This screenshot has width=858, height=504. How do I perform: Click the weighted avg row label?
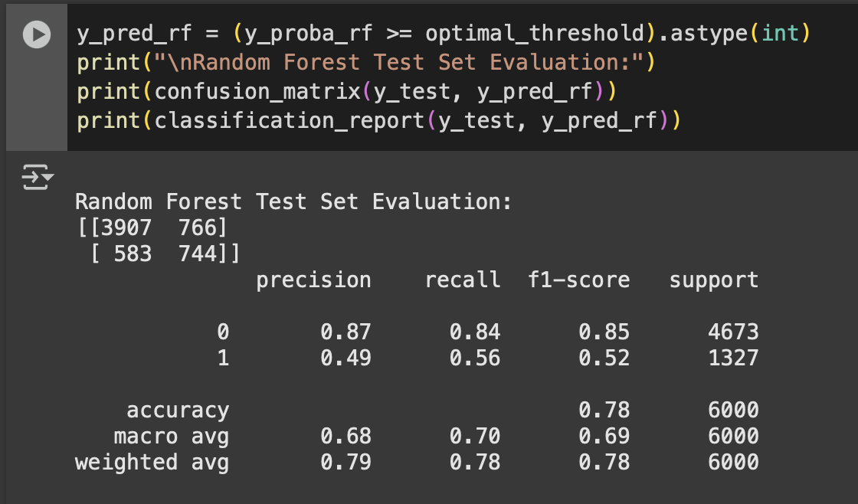click(152, 463)
